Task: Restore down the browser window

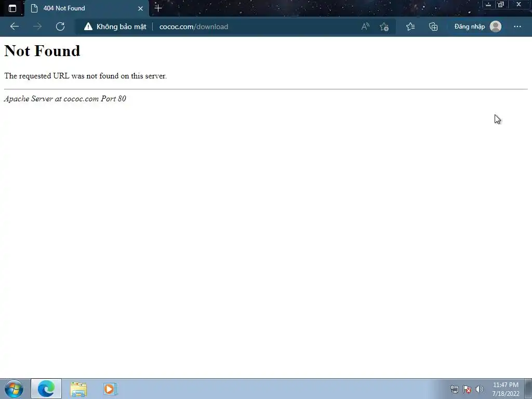Action: pos(501,4)
